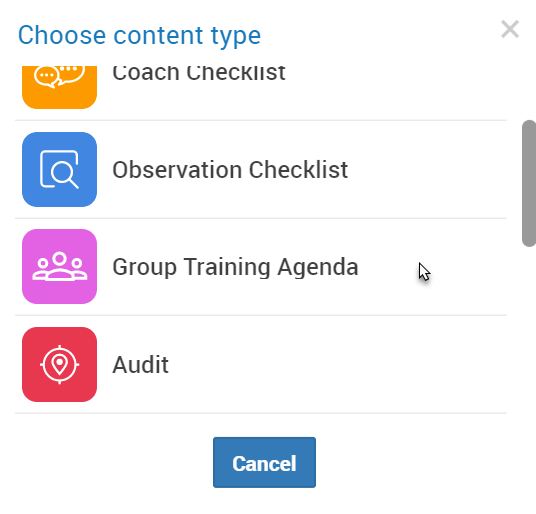Click empty space right of Coach Checklist
Image resolution: width=536 pixels, height=514 pixels.
(x=393, y=87)
